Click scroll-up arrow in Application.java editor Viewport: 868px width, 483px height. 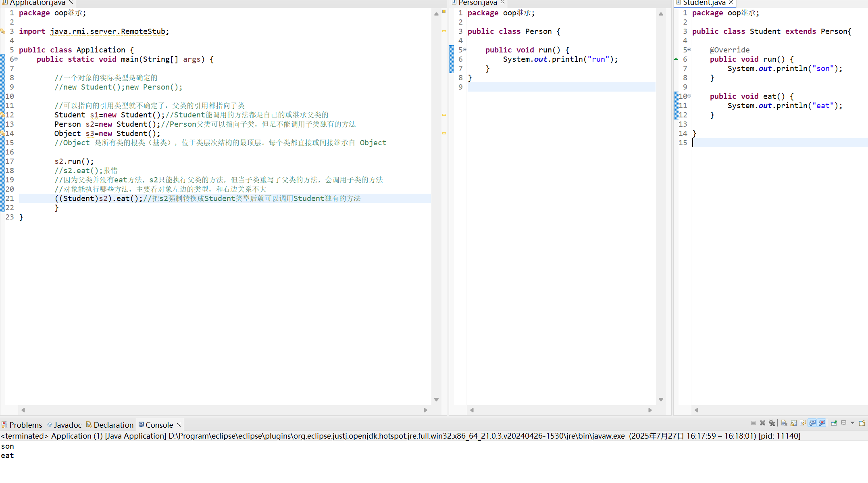pos(436,14)
